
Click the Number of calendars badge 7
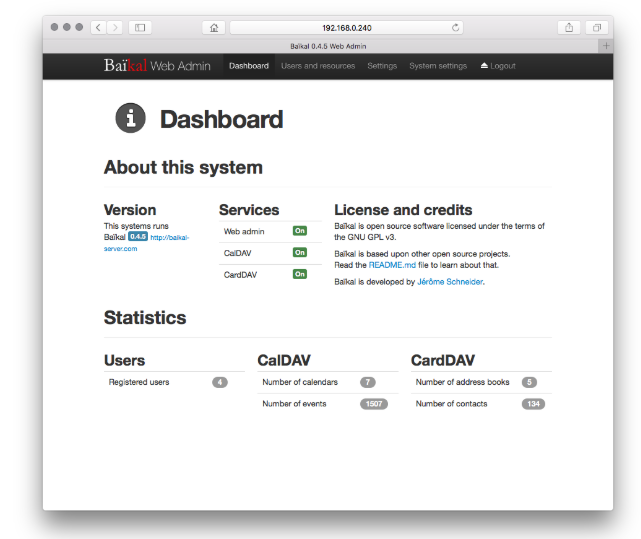(368, 382)
